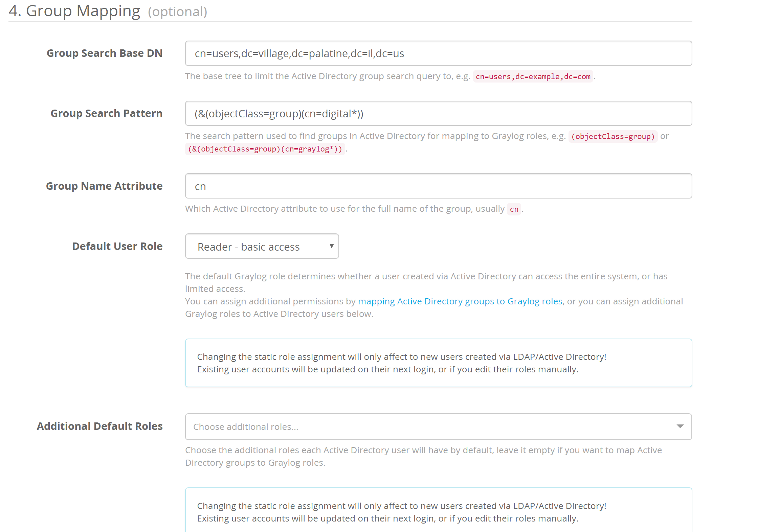The image size is (757, 532).
Task: Click the Additional Default Roles label
Action: coord(99,426)
